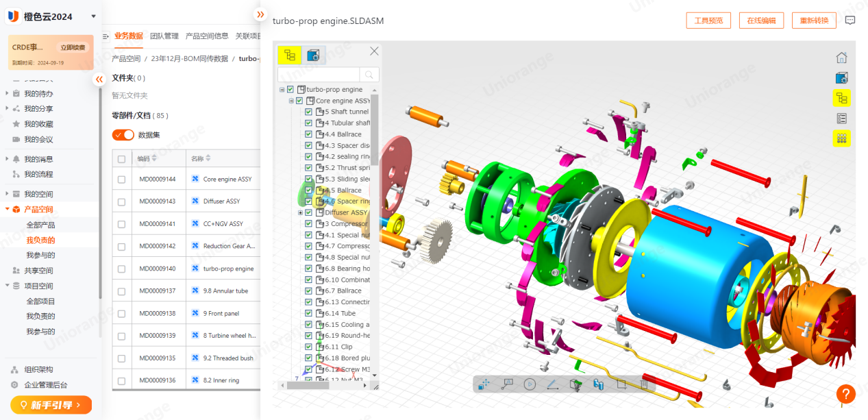
Task: Expand the Diffuser ASSY tree node
Action: pos(300,213)
